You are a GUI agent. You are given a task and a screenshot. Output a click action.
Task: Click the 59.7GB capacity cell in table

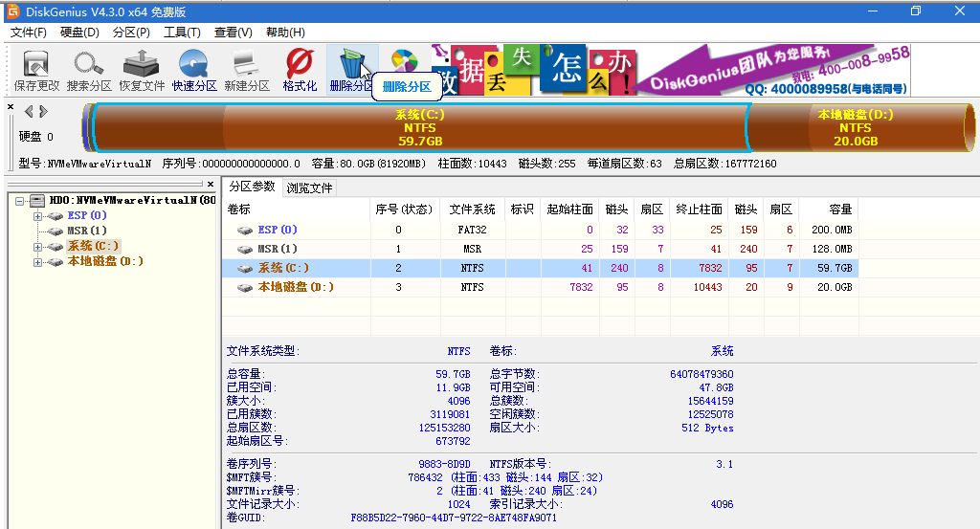[x=829, y=269]
